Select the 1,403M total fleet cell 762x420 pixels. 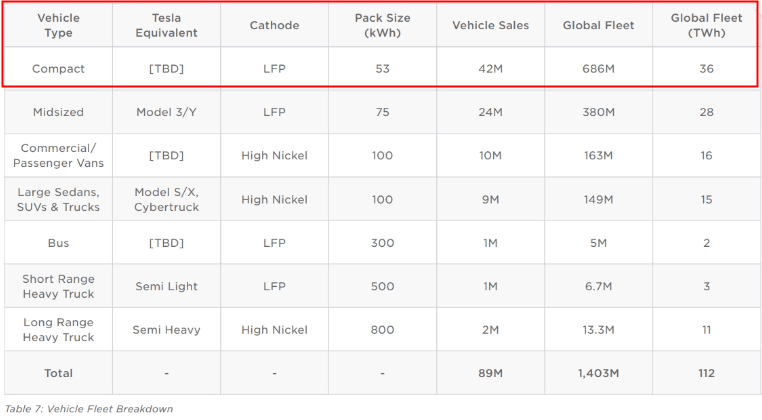598,373
